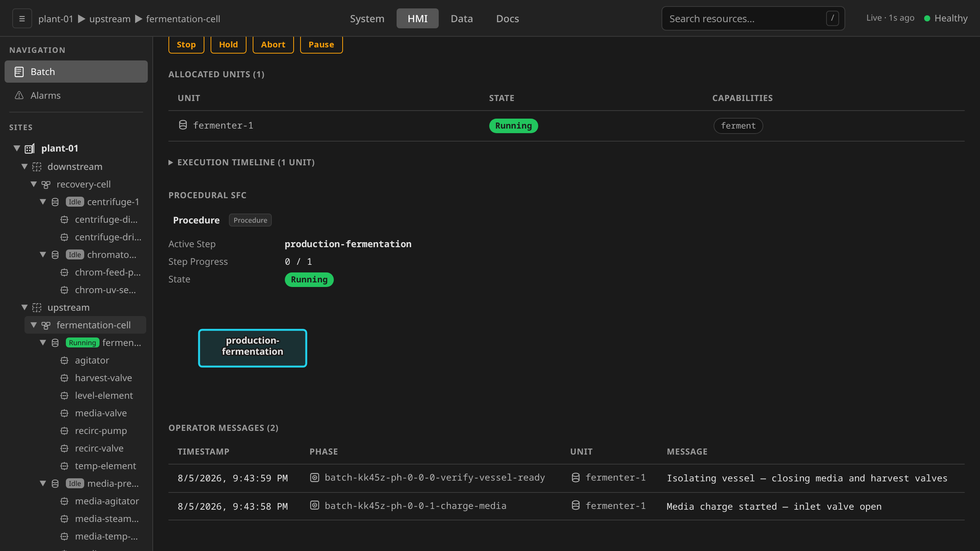Select Alarms in navigation
Screen dimensions: 980x551
point(76,95)
